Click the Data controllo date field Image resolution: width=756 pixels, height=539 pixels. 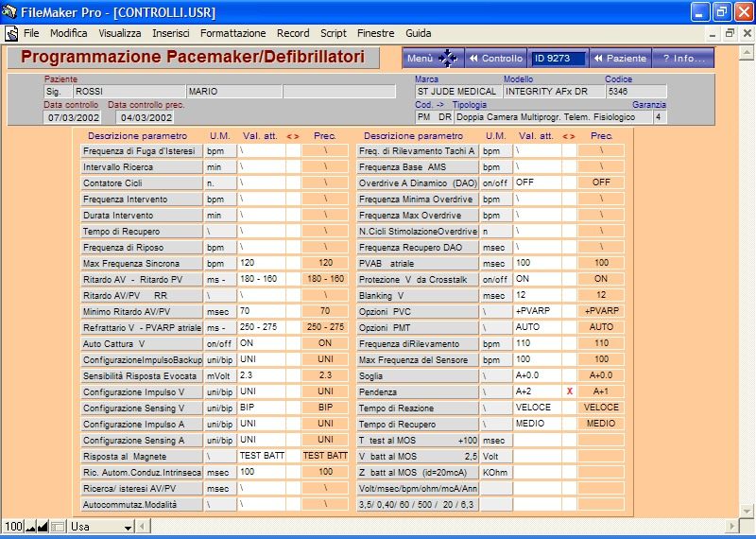(x=73, y=118)
